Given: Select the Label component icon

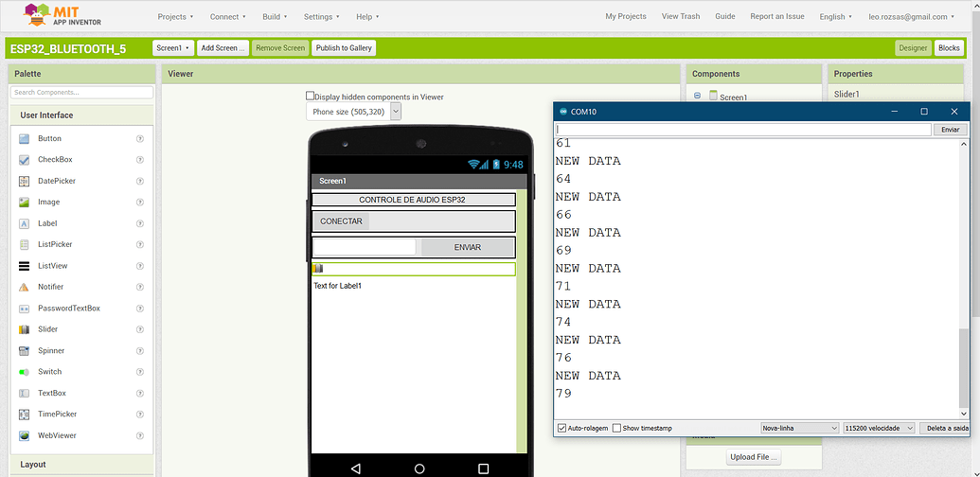Looking at the screenshot, I should tap(25, 223).
